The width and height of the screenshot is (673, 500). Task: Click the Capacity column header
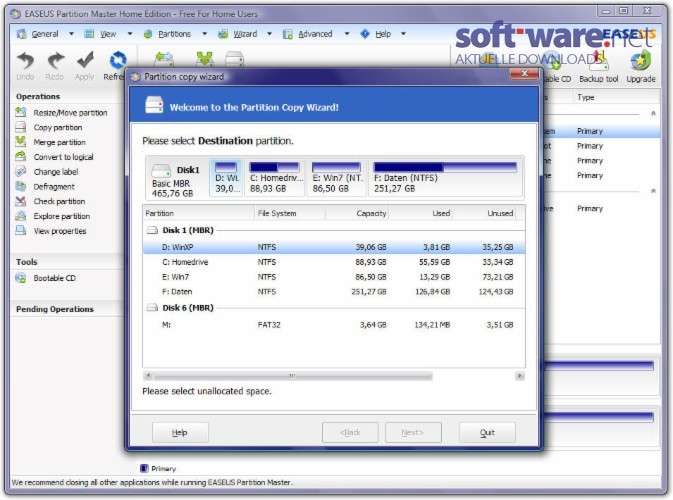(x=357, y=213)
